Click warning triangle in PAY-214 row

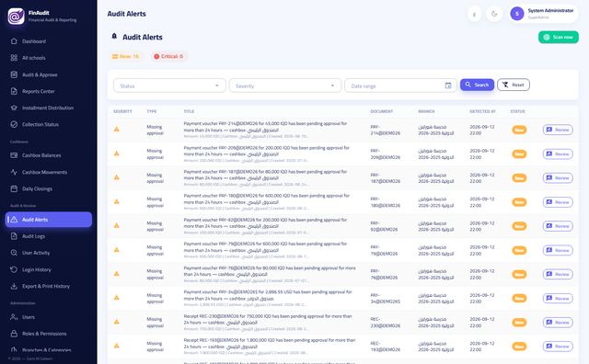pyautogui.click(x=117, y=129)
